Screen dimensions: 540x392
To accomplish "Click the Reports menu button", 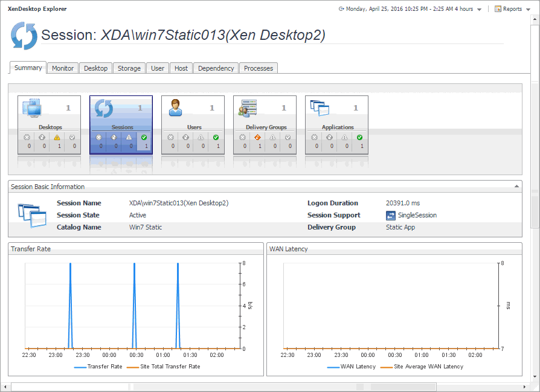I will pos(512,9).
